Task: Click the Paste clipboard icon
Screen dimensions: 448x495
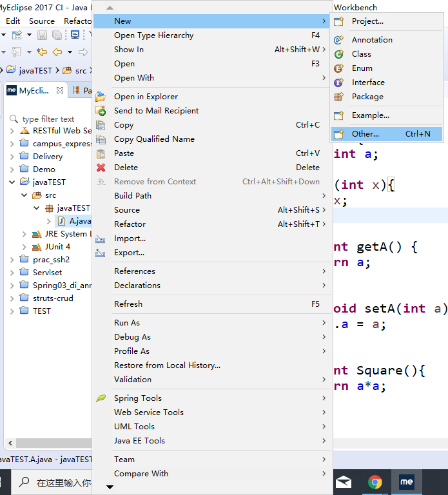Action: (x=101, y=153)
